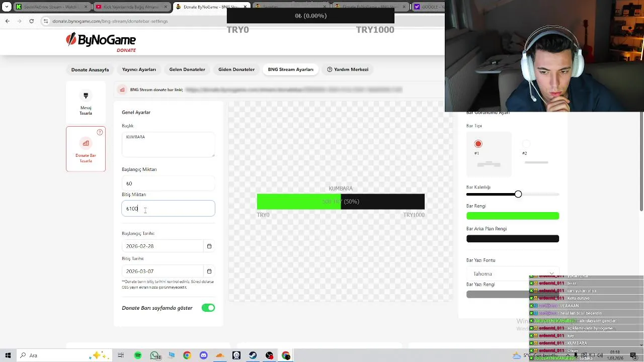Go back to the previous page in Chrome
Image resolution: width=644 pixels, height=362 pixels.
click(x=8, y=21)
